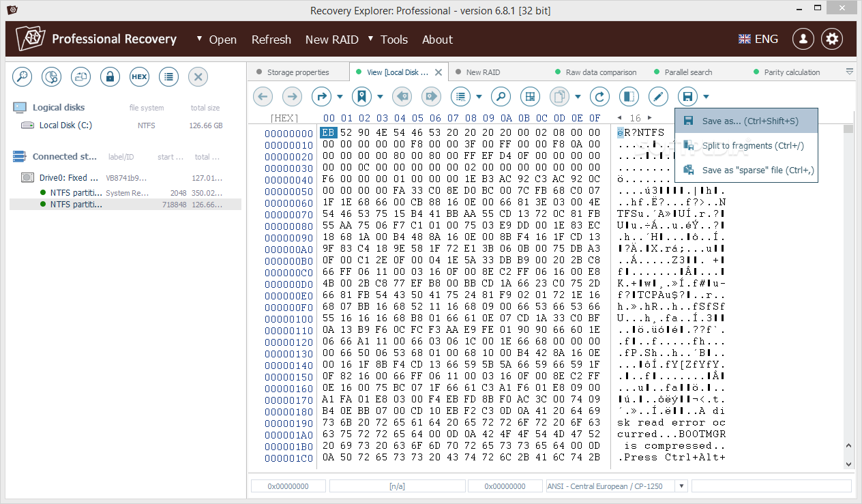Image resolution: width=862 pixels, height=504 pixels.
Task: Click the floppy disk save icon
Action: click(x=687, y=97)
